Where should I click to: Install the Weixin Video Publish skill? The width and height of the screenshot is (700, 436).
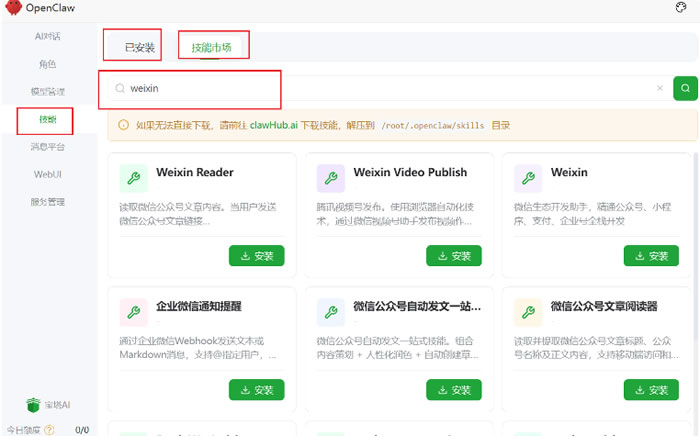(x=453, y=256)
